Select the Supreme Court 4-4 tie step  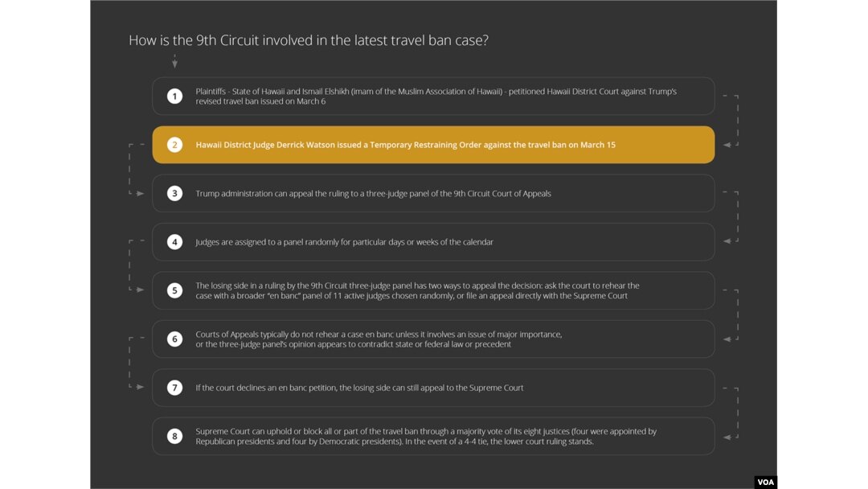coord(433,437)
